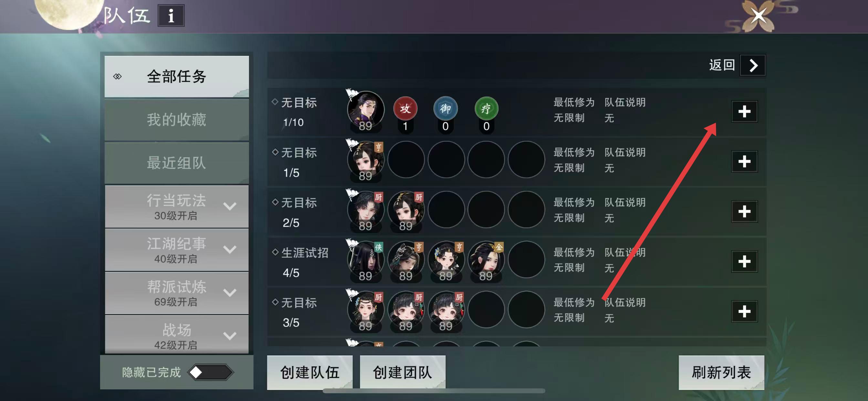
Task: Expand the 江湖纪事 category
Action: 177,250
